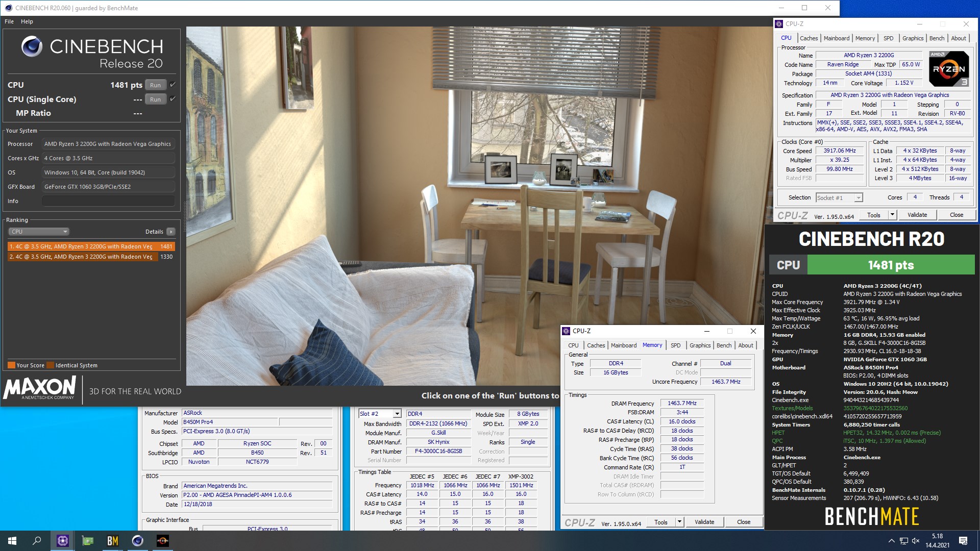
Task: Open notification center icon
Action: coord(963,541)
